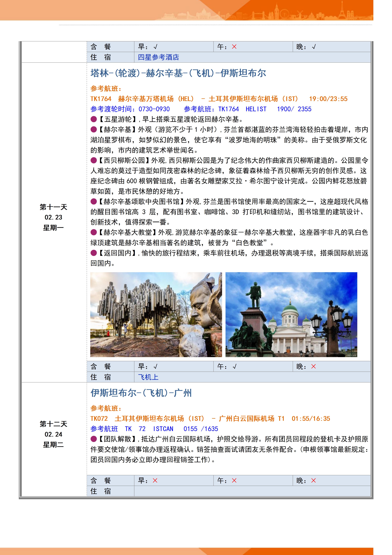Click the 四星参考酒店 blue link
This screenshot has height=555, width=392.
click(158, 57)
